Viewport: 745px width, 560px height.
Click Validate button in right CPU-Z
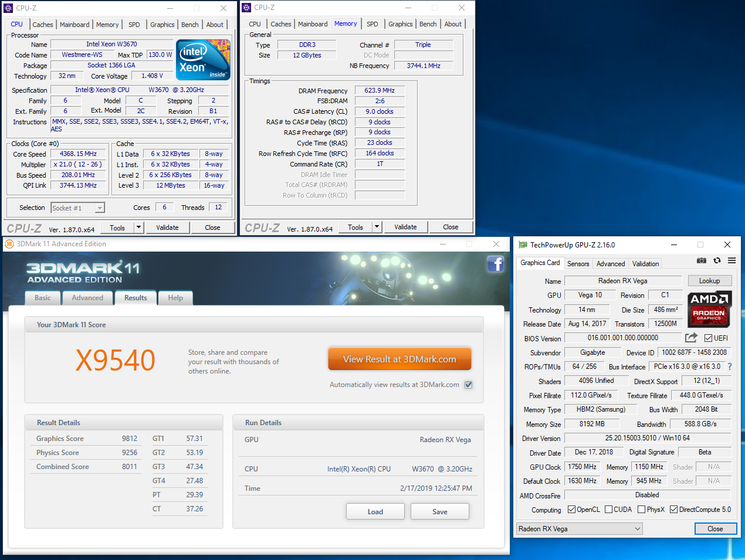tap(405, 227)
